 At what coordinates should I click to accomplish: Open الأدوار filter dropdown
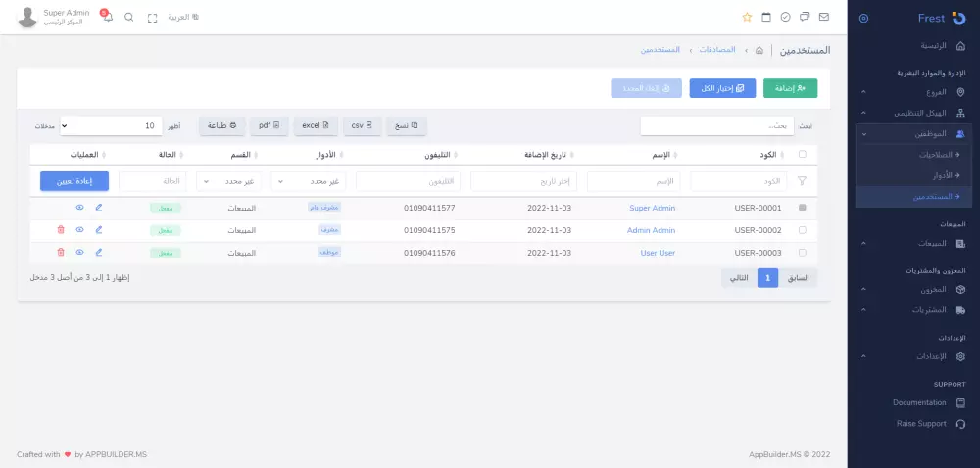(308, 181)
